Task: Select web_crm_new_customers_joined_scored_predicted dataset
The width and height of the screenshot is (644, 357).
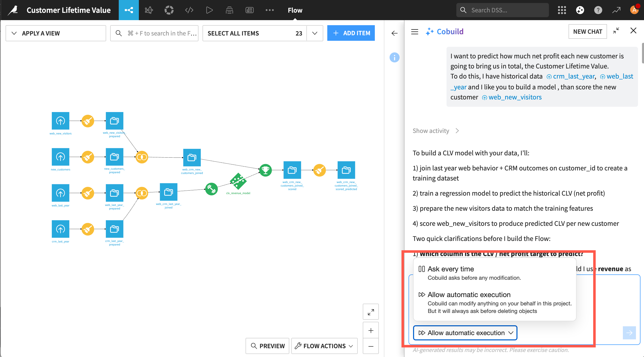Action: click(x=346, y=170)
